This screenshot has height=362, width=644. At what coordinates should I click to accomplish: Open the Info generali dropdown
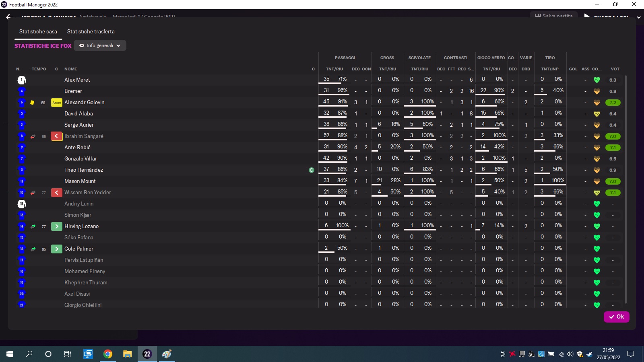pyautogui.click(x=100, y=45)
